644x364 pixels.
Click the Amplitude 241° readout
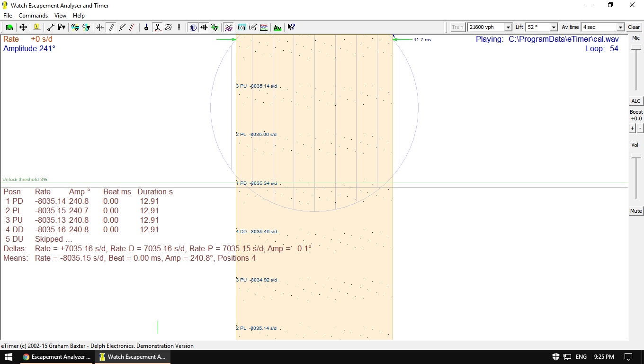point(29,48)
